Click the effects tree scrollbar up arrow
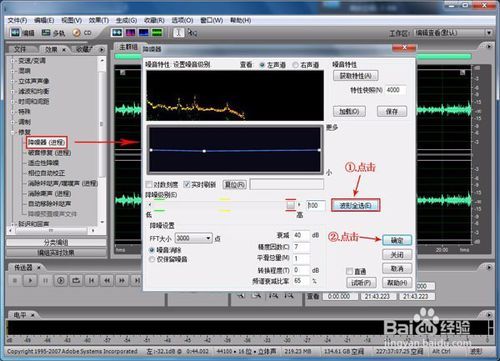The image size is (500, 361). 102,61
